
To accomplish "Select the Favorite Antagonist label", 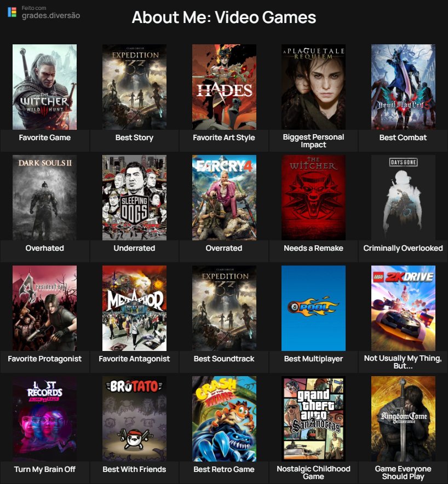I will click(x=134, y=359).
